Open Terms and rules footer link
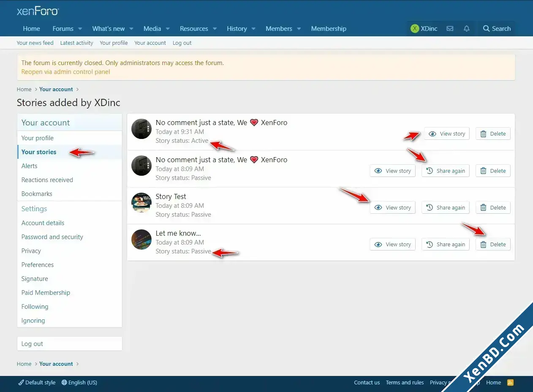The image size is (533, 392). tap(405, 383)
